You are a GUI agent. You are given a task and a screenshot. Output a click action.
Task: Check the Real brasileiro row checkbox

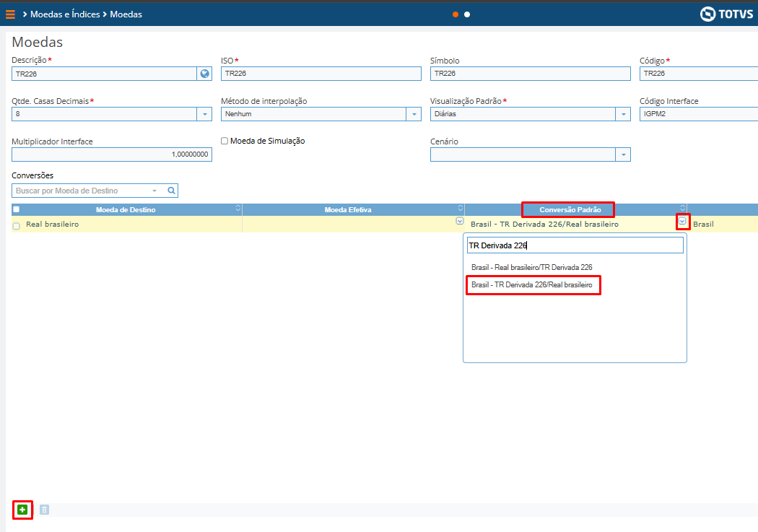tap(17, 226)
